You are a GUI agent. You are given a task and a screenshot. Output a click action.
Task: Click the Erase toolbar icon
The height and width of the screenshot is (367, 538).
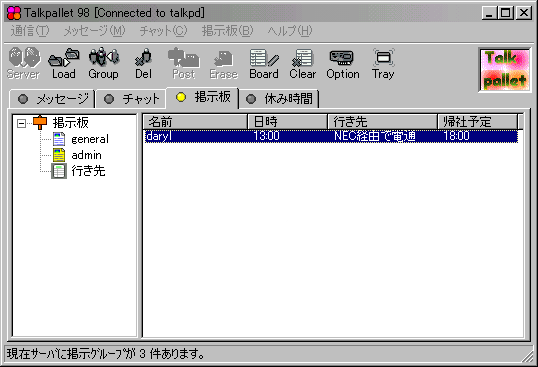point(224,64)
